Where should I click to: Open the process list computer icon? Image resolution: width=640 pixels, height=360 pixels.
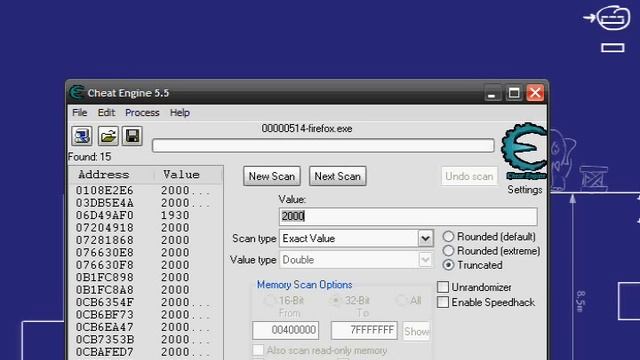82,136
